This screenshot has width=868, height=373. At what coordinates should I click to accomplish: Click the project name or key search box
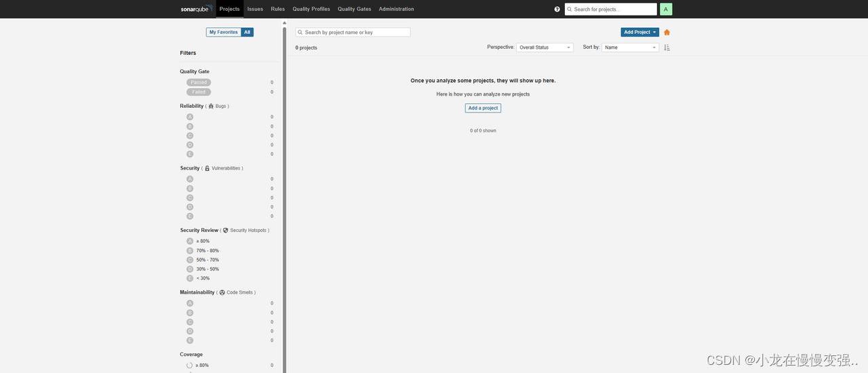click(x=353, y=33)
